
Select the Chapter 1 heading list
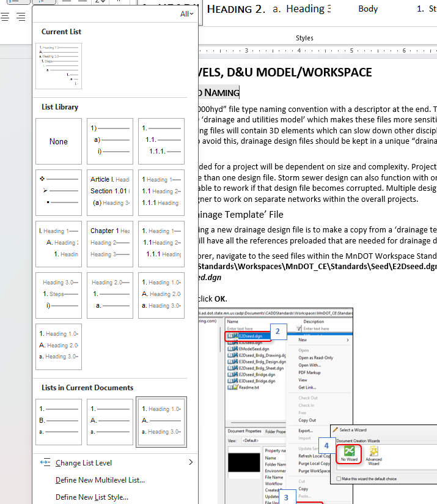pos(110,244)
